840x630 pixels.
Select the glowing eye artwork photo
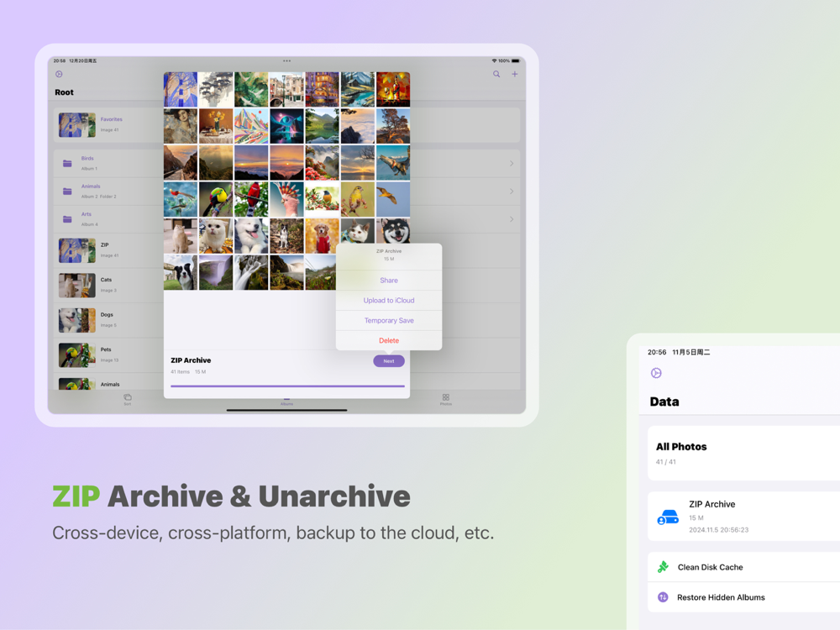point(286,127)
